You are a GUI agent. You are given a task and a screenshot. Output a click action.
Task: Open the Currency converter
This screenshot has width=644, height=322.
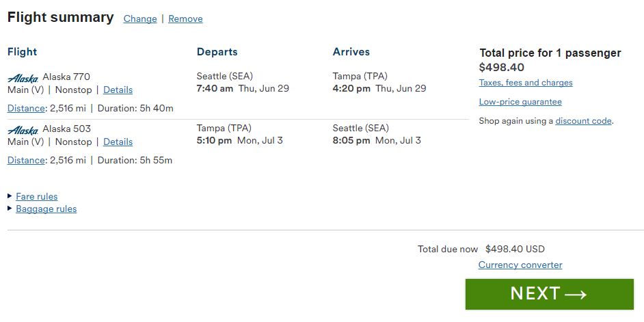click(520, 265)
